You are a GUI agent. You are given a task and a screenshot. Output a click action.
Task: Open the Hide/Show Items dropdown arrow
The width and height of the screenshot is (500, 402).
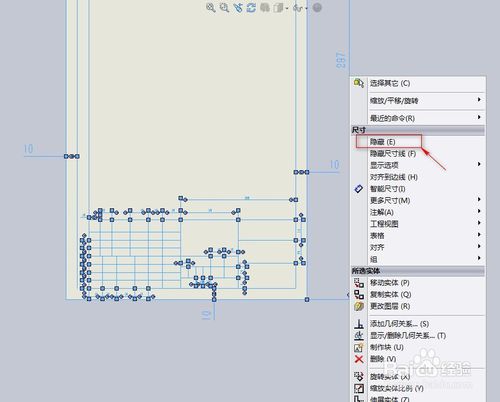pos(306,8)
